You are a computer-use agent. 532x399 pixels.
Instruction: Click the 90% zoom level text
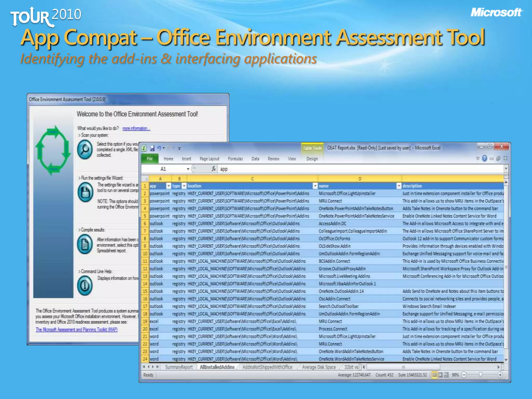[x=455, y=375]
